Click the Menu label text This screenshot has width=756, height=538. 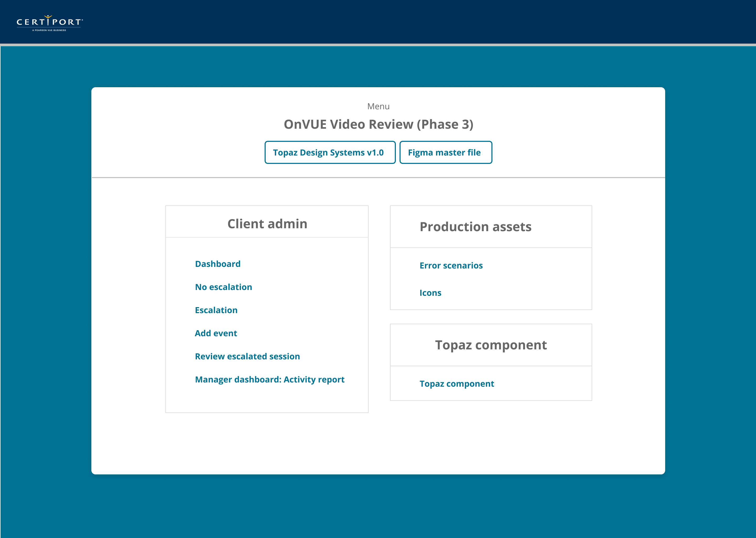click(x=378, y=106)
